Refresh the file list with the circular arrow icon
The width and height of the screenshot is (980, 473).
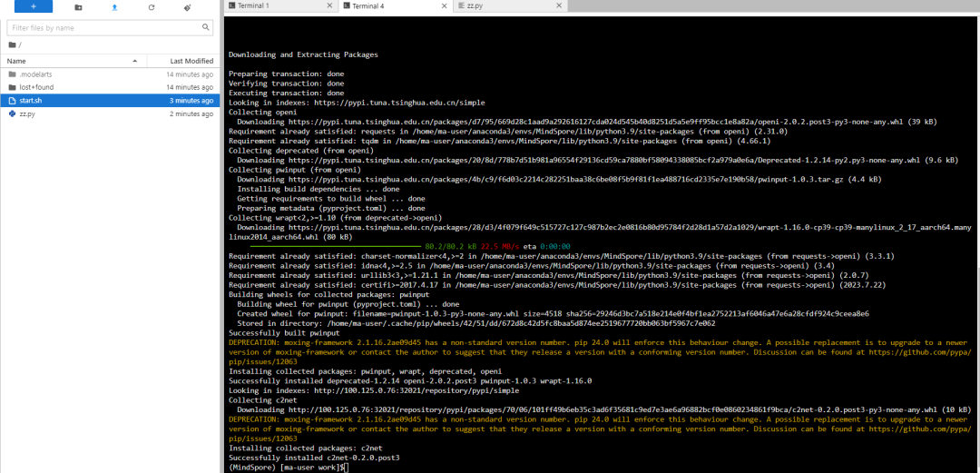(152, 7)
